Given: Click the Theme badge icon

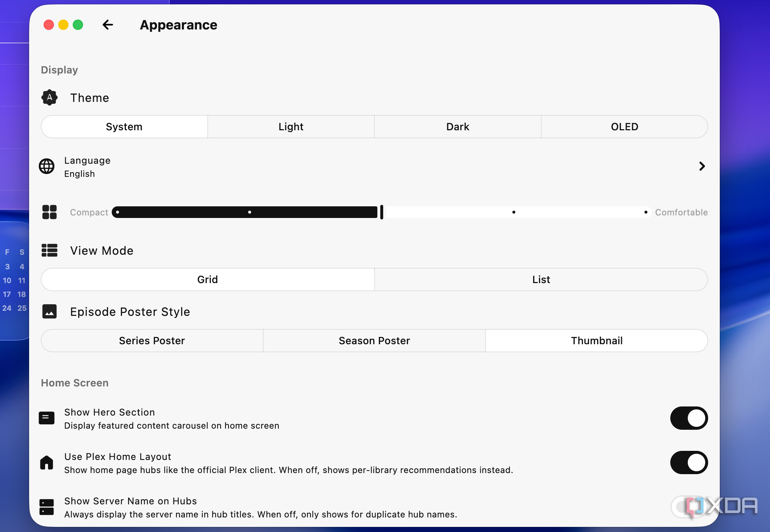Looking at the screenshot, I should [x=49, y=98].
